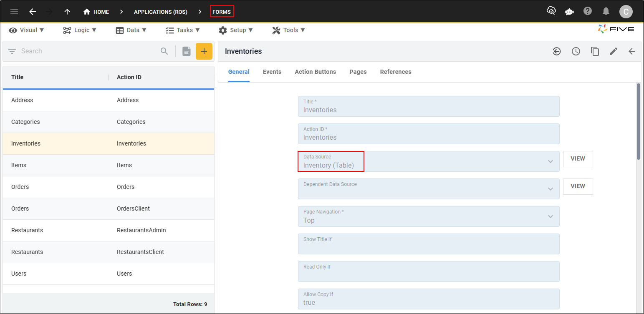644x314 pixels.
Task: Select the Inventories form row
Action: point(109,143)
